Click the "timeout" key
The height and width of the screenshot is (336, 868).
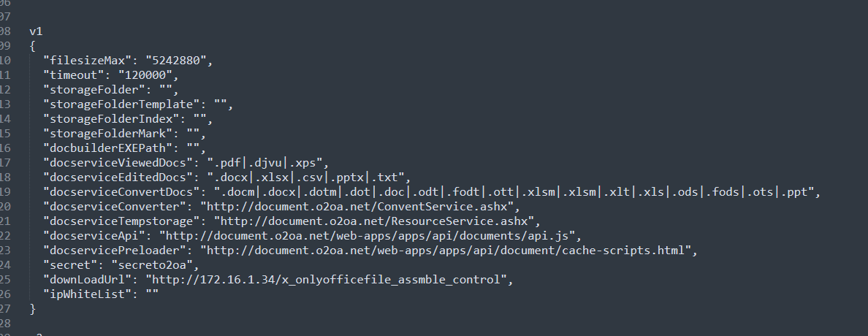pos(72,74)
